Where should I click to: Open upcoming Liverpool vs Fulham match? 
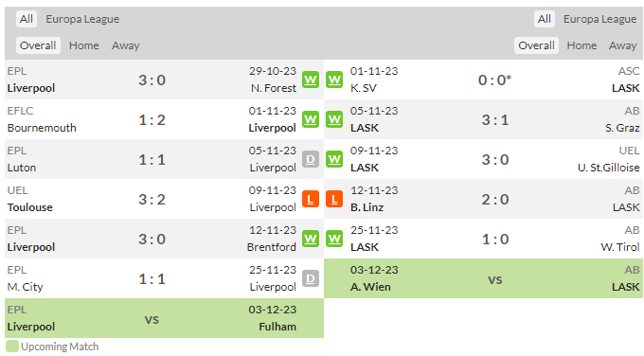coord(164,318)
